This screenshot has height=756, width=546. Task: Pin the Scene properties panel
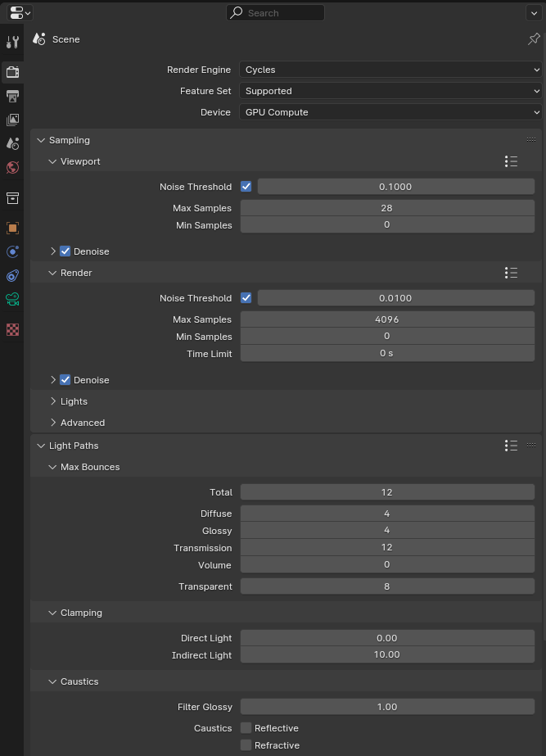(534, 39)
